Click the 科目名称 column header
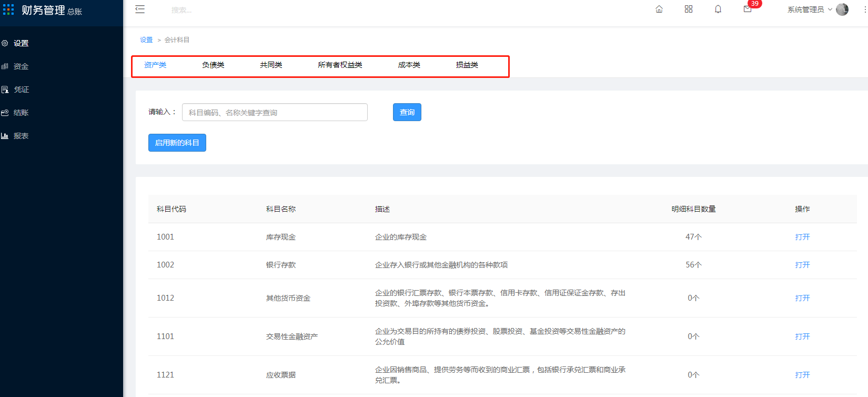 [281, 209]
